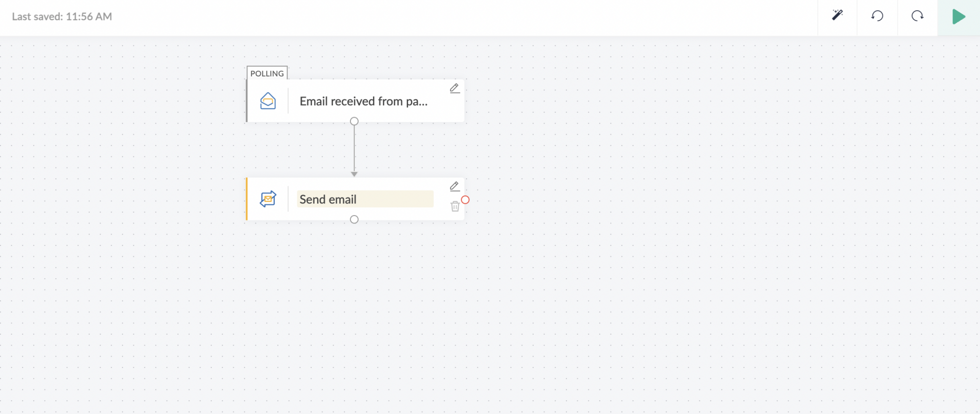Click the POLLING tag on the trigger
Viewport: 980px width, 414px height.
pyautogui.click(x=267, y=73)
